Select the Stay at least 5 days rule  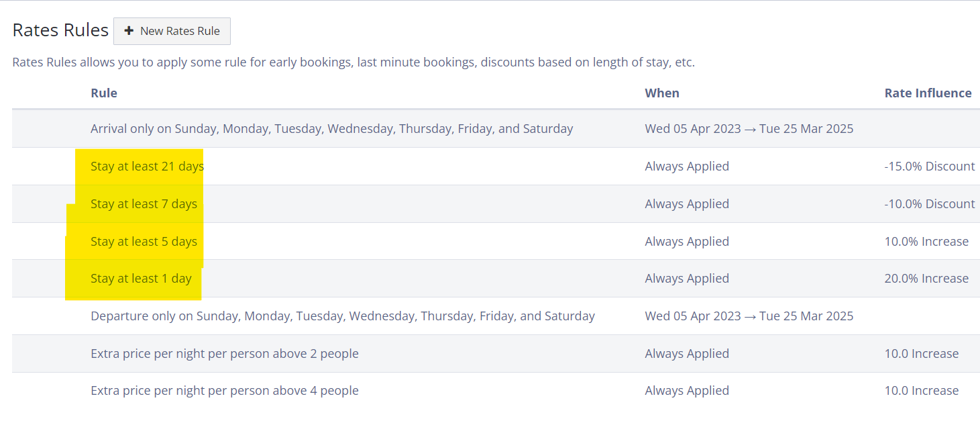coord(144,242)
